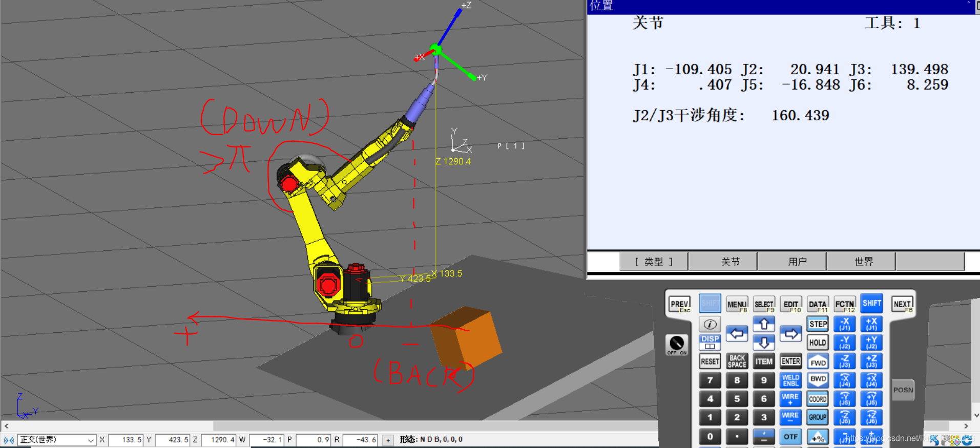Screen dimensions: 980x448
Task: Jog -Z (J3) key
Action: click(x=844, y=361)
